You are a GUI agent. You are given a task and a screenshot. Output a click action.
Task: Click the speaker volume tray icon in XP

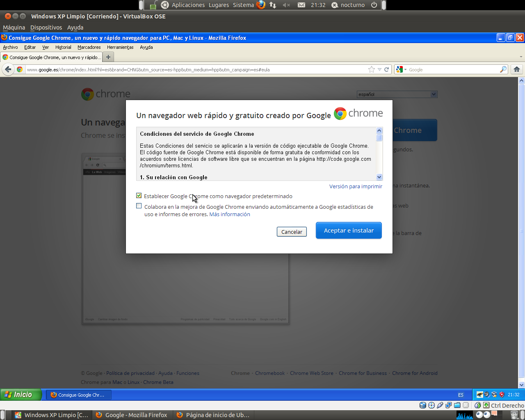(x=487, y=395)
